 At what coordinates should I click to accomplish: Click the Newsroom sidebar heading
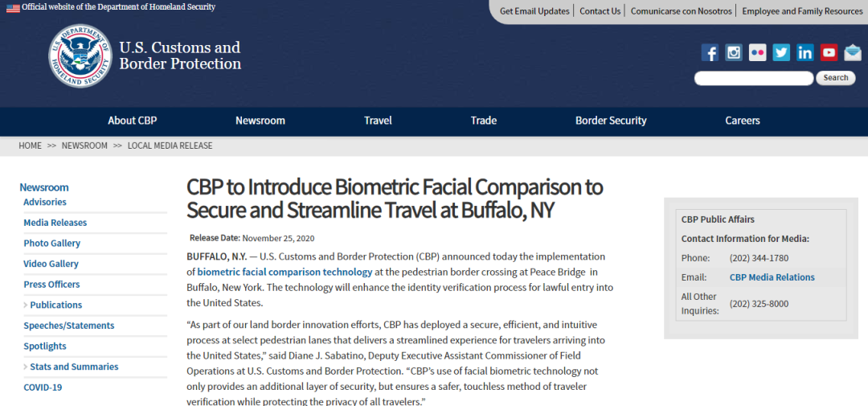pos(43,187)
